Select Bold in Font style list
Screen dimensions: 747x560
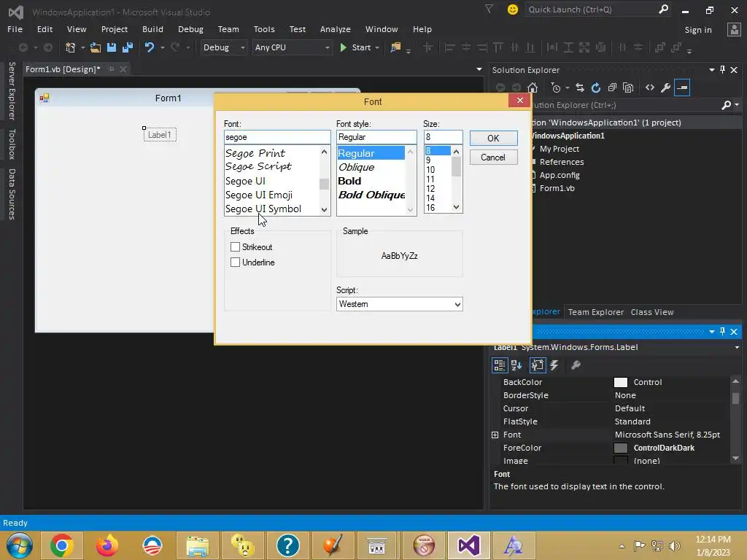(x=349, y=181)
